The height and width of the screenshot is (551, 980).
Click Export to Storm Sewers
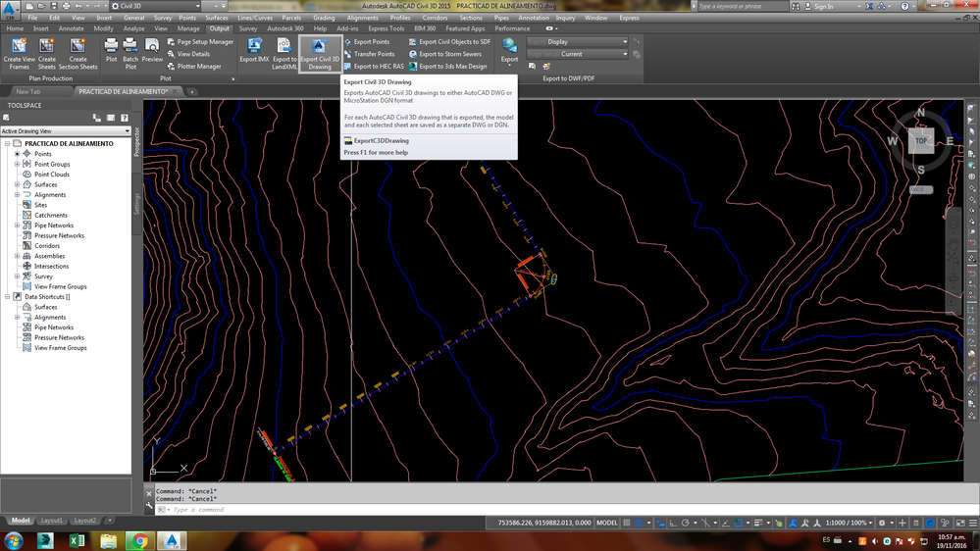[445, 54]
